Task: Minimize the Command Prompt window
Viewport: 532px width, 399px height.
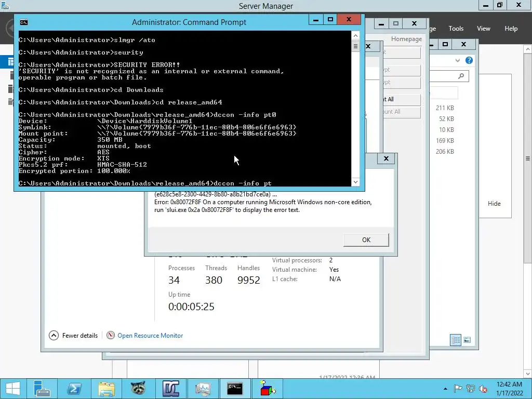Action: [x=316, y=20]
